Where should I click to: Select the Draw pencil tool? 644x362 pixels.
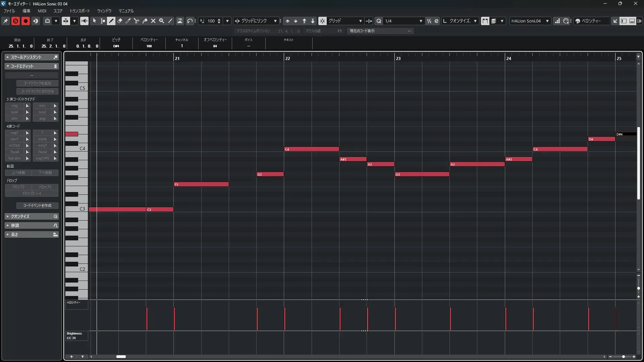111,21
